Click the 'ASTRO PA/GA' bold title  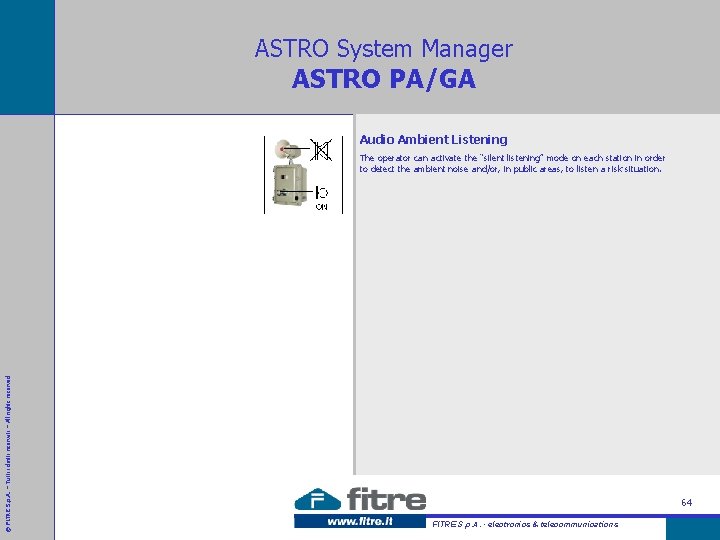pos(384,79)
